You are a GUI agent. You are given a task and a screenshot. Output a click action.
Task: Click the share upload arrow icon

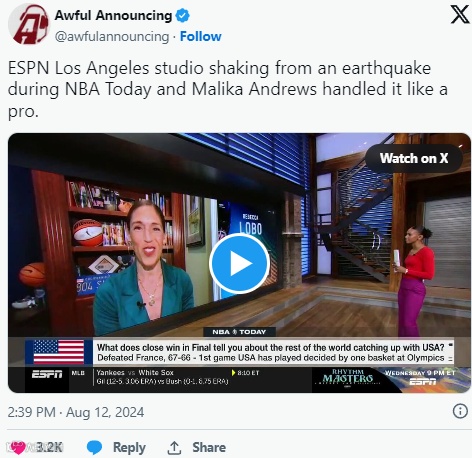(174, 448)
